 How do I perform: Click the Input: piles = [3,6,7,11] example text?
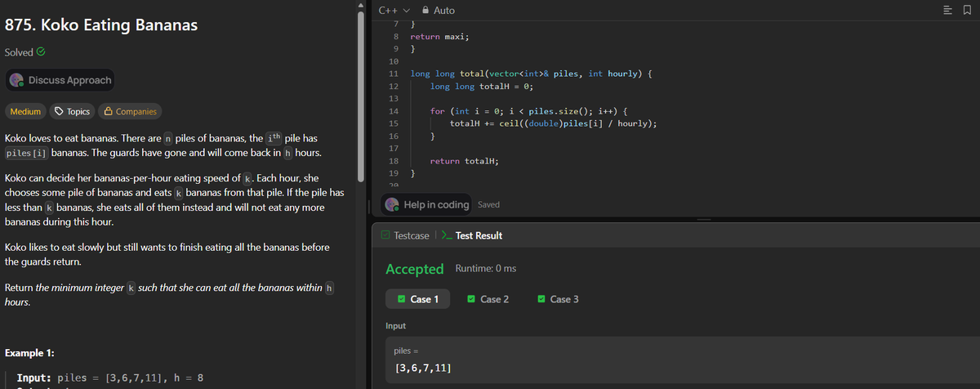110,378
